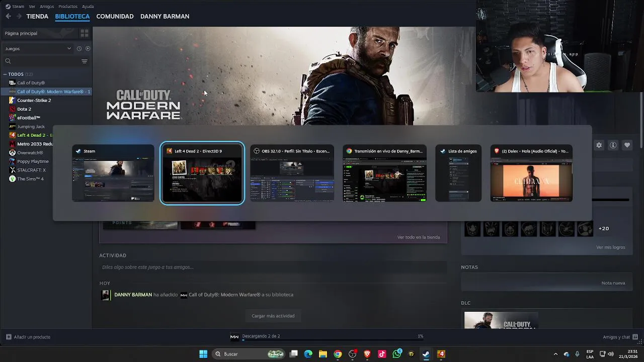The height and width of the screenshot is (362, 644).
Task: Click the Counter-Strike 2 game icon
Action: coord(13,101)
